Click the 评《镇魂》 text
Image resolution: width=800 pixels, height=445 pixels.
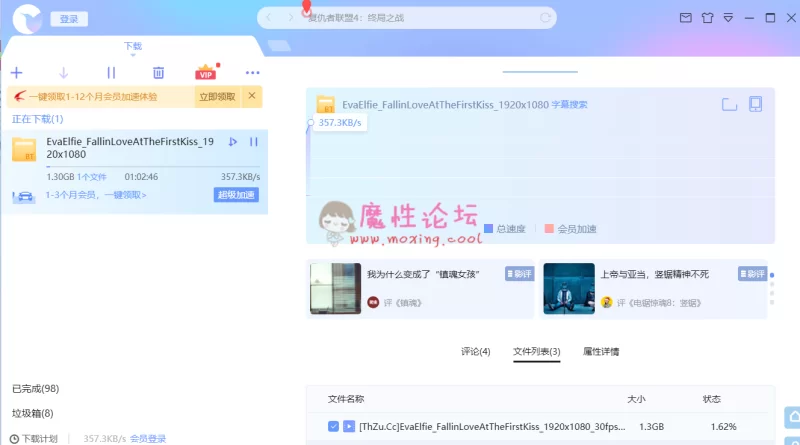pyautogui.click(x=403, y=303)
